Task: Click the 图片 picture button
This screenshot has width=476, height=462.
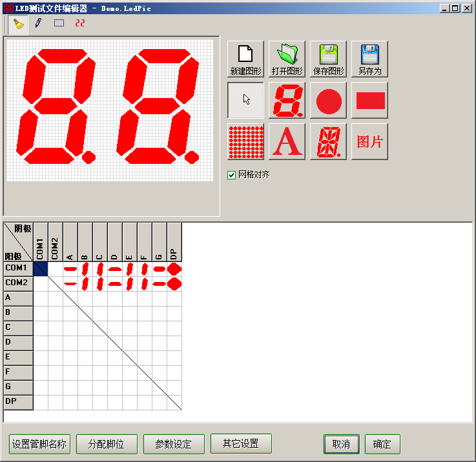Action: 369,141
